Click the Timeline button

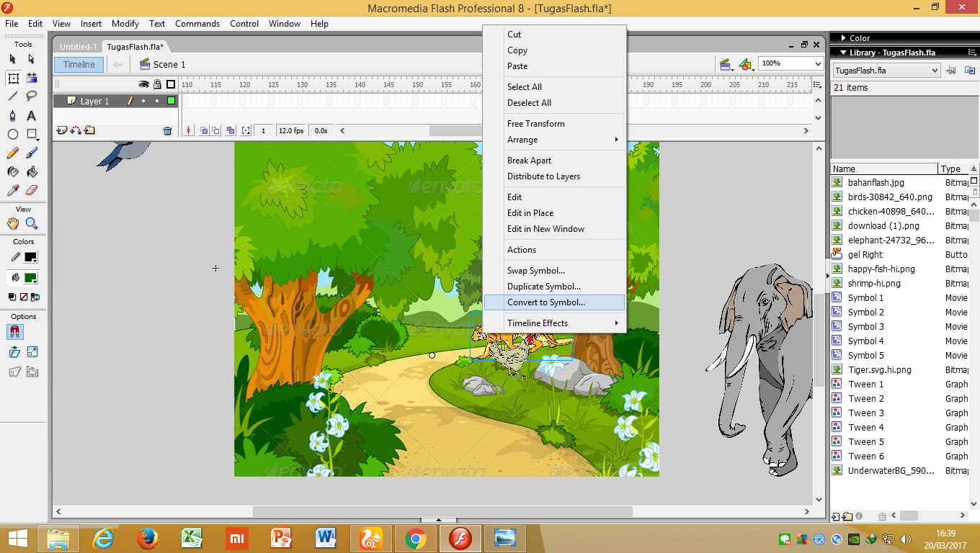[x=79, y=65]
